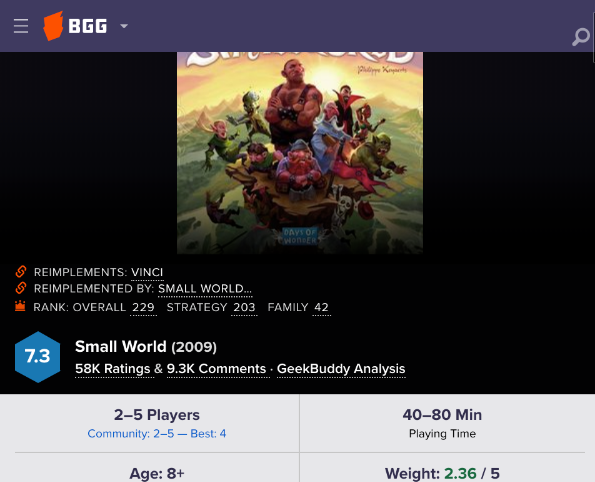Click the chain icon beside Reimplements

pyautogui.click(x=21, y=272)
